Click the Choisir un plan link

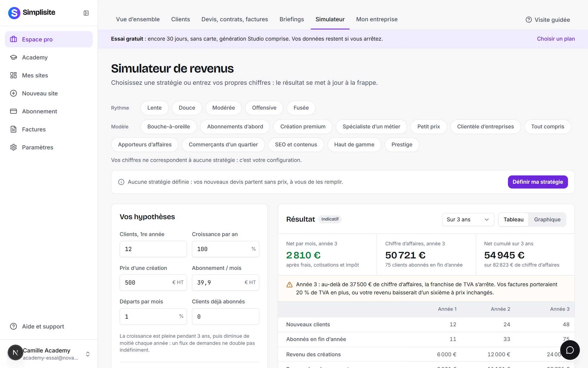[556, 39]
